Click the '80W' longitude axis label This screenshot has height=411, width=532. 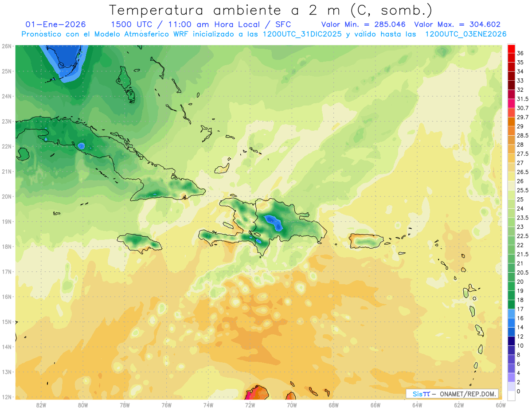[83, 405]
